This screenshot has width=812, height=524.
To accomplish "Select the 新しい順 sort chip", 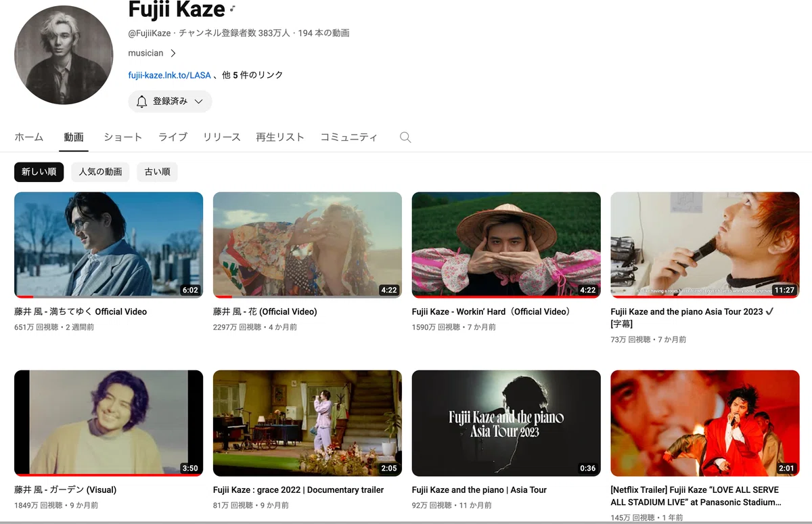I will [x=39, y=172].
